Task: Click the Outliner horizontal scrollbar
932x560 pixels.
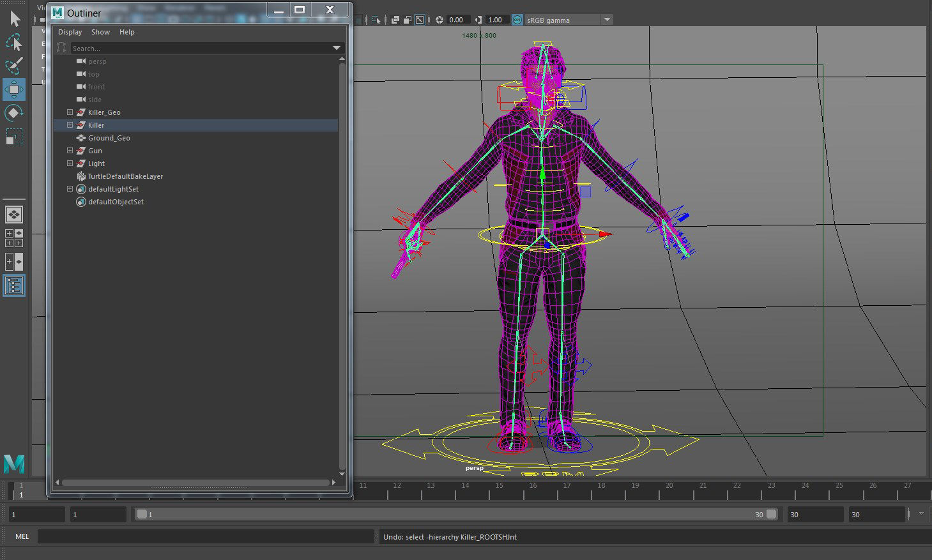Action: (x=195, y=482)
